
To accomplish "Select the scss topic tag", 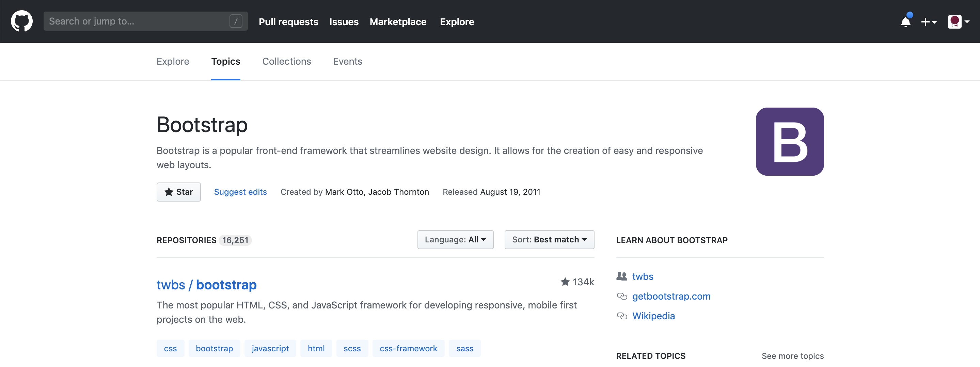I will click(352, 348).
